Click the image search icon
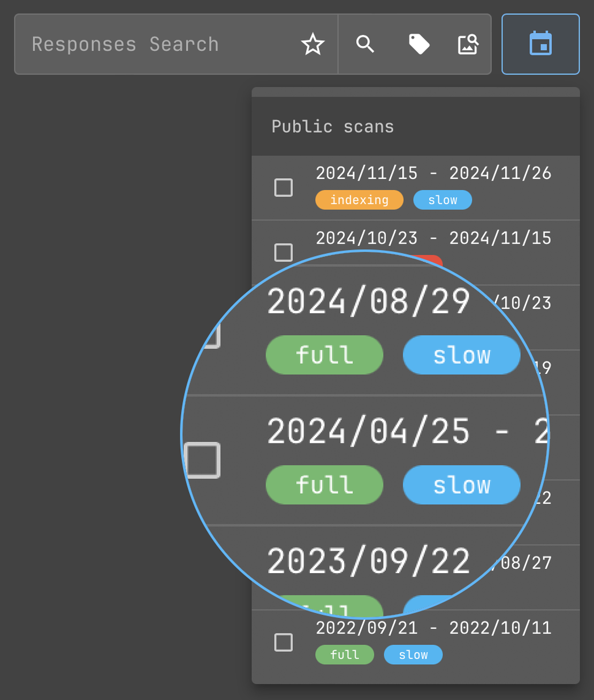This screenshot has width=594, height=700. [468, 44]
